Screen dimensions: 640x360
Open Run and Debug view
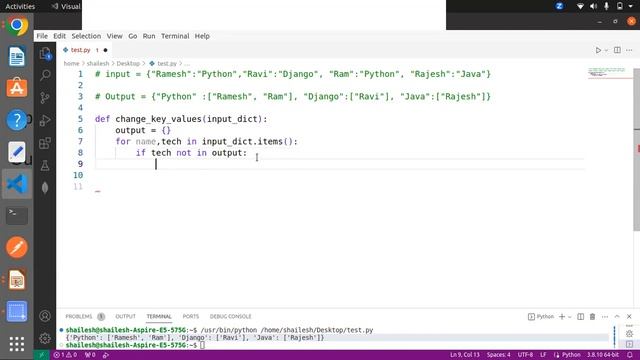click(45, 120)
